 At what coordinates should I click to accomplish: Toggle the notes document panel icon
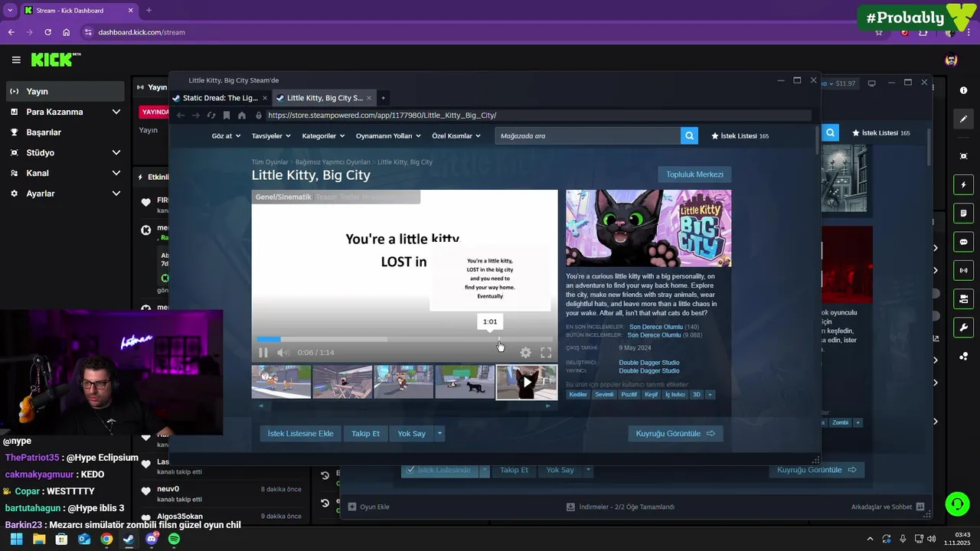click(963, 213)
